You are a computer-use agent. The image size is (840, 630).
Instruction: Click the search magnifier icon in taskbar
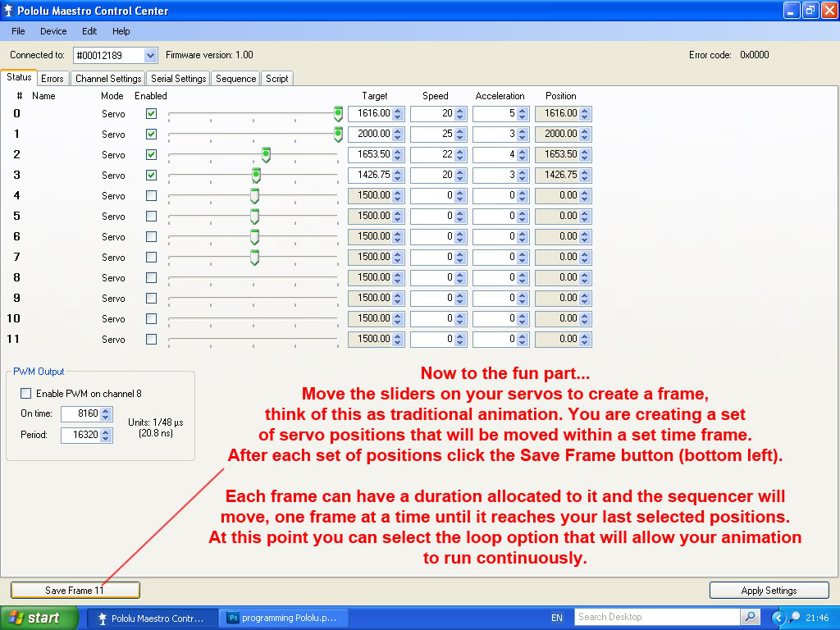pyautogui.click(x=750, y=617)
